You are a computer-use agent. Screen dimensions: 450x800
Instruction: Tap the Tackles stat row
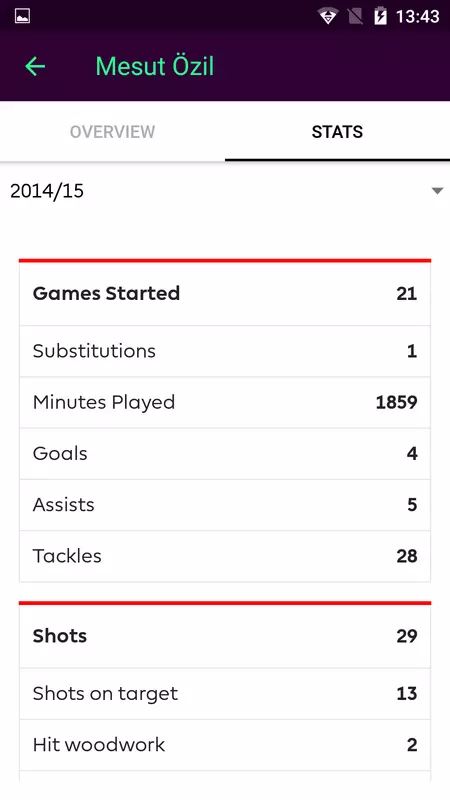[225, 556]
